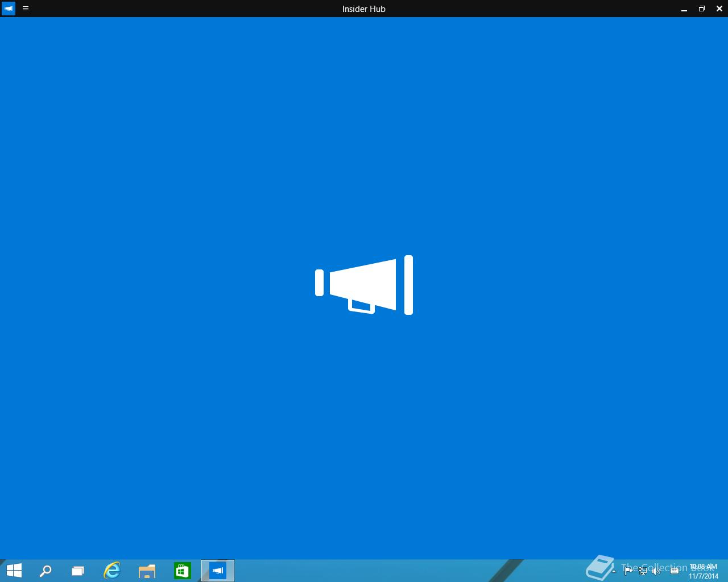Select the Insider Hub taskbar button
The width and height of the screenshot is (728, 582).
click(218, 571)
